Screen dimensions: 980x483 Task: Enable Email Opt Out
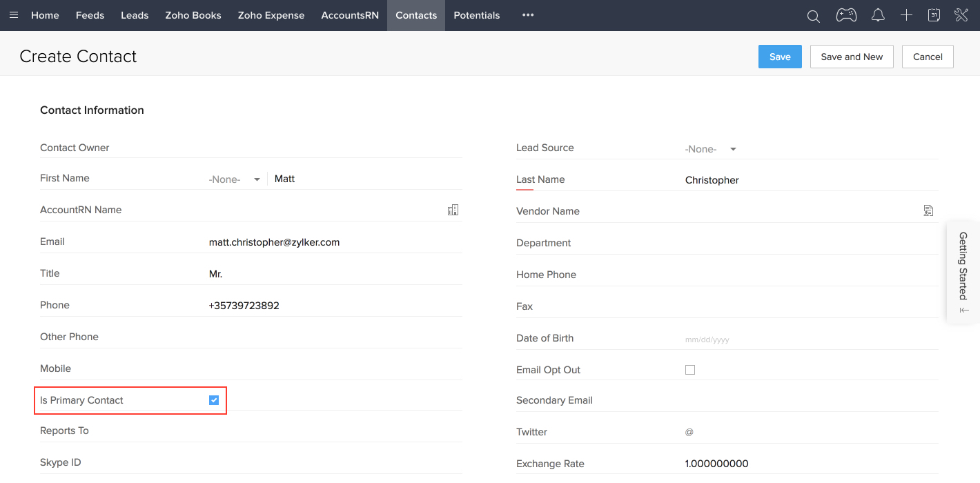coord(689,369)
